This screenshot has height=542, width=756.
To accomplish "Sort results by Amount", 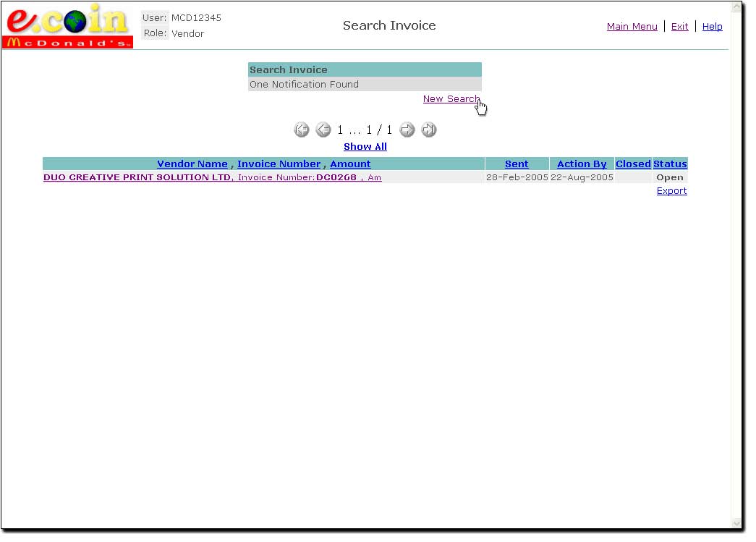I will coord(350,164).
